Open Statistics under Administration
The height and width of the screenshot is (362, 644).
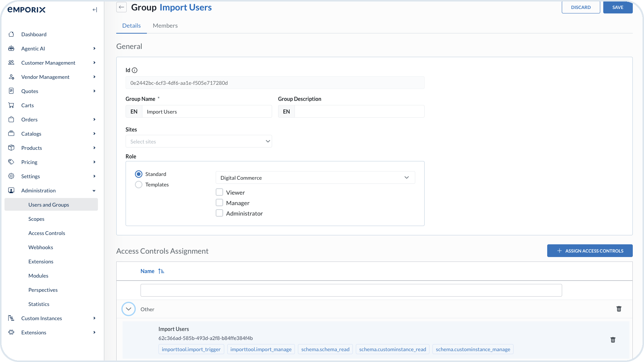(39, 304)
